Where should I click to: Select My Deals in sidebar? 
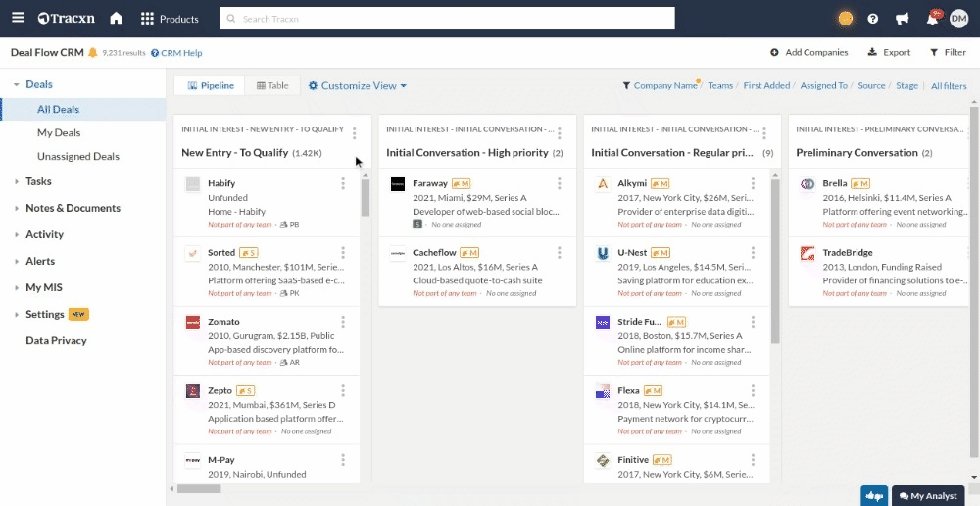(59, 132)
